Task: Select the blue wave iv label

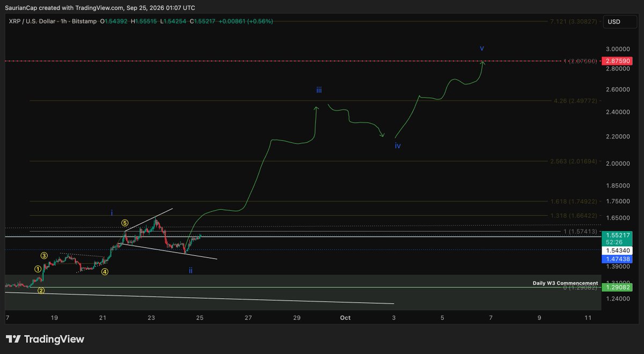Action: (x=398, y=145)
